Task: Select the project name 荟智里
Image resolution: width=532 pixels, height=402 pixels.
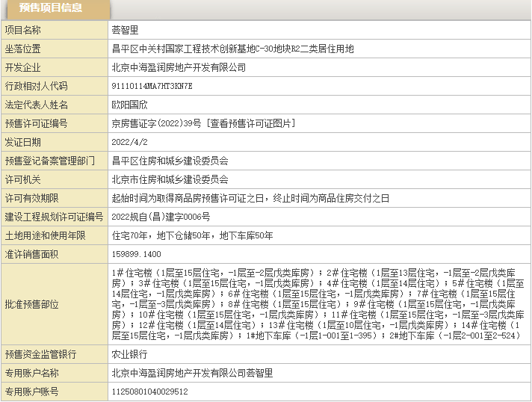Action: [x=126, y=30]
